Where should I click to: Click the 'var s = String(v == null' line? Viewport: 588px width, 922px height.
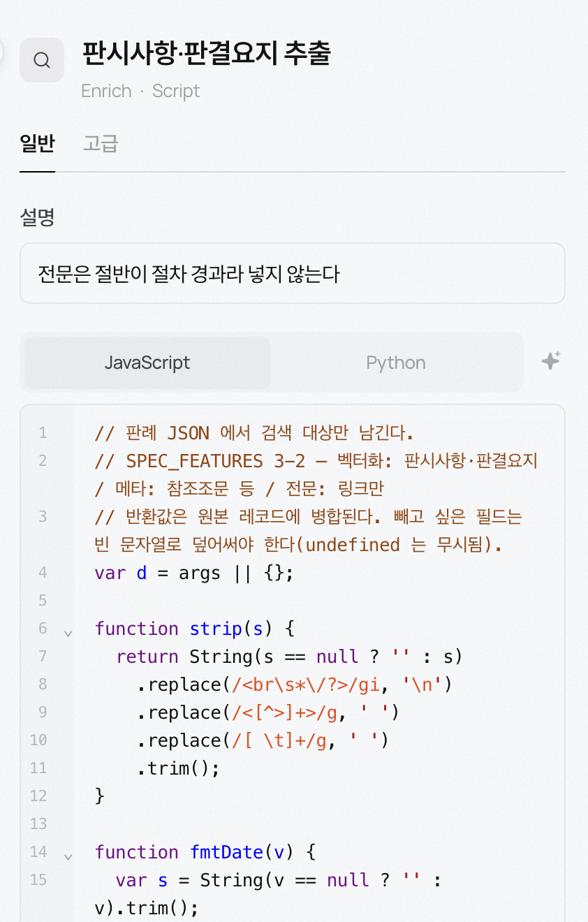(x=269, y=894)
